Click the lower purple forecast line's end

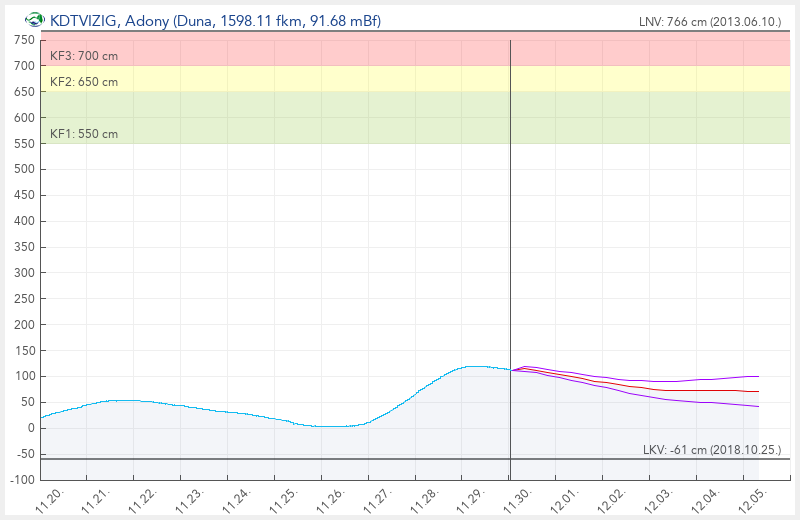[758, 406]
